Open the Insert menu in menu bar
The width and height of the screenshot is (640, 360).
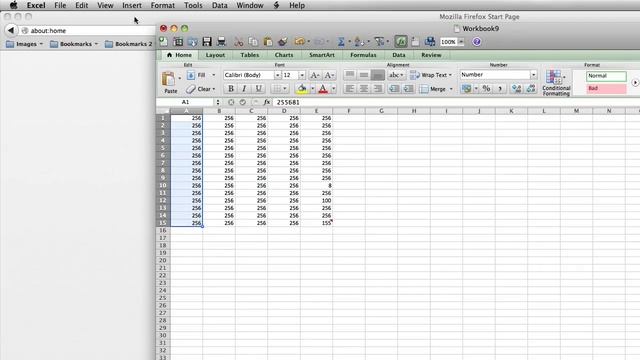[x=132, y=5]
